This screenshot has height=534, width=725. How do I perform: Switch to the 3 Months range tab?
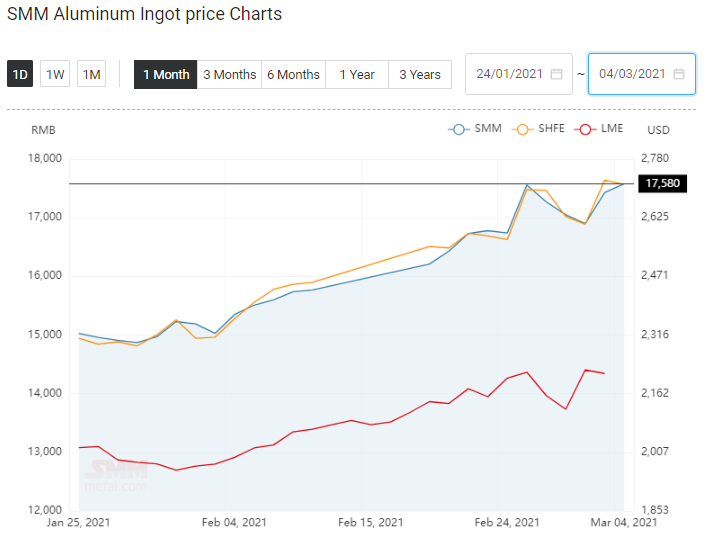[x=229, y=74]
